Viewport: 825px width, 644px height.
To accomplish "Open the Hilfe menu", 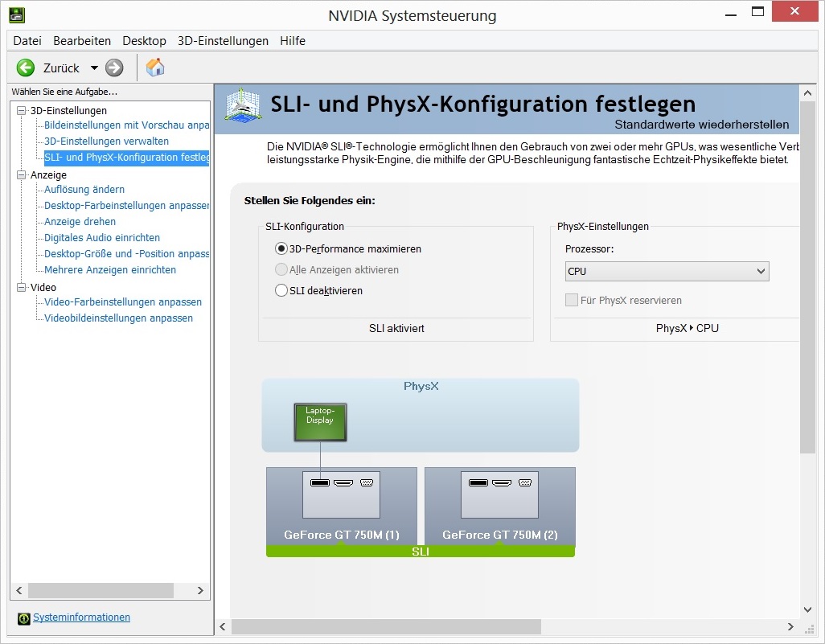I will (x=293, y=41).
